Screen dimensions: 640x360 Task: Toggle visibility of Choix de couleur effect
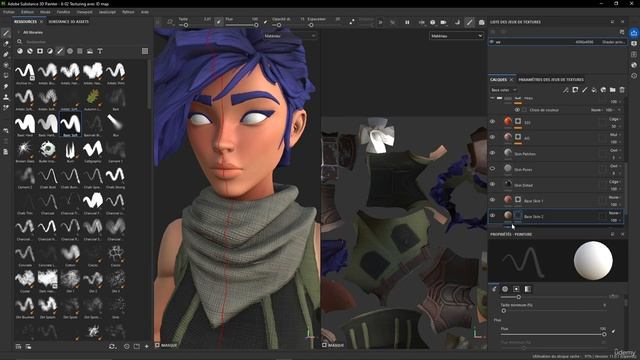517,110
